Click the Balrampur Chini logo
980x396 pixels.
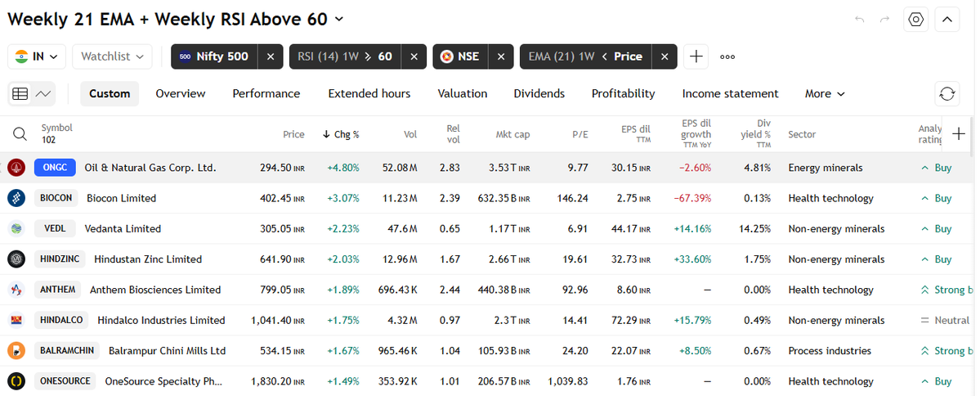coord(16,351)
